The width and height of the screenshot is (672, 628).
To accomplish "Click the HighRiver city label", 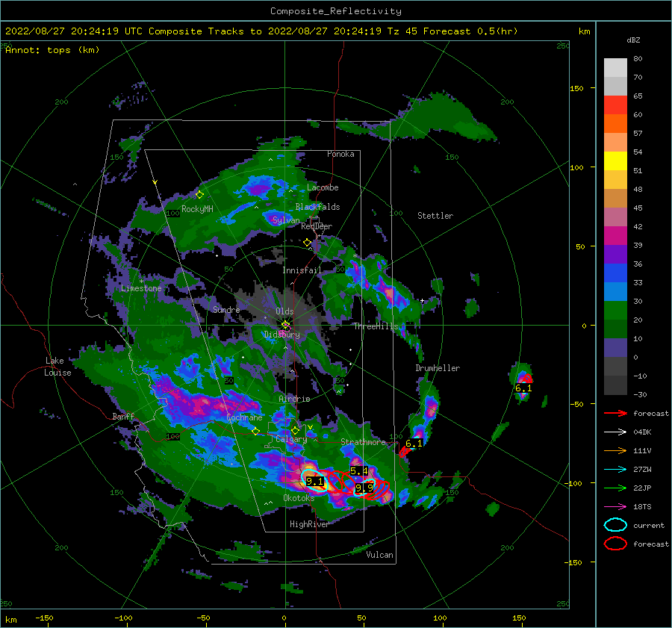I will (x=309, y=524).
